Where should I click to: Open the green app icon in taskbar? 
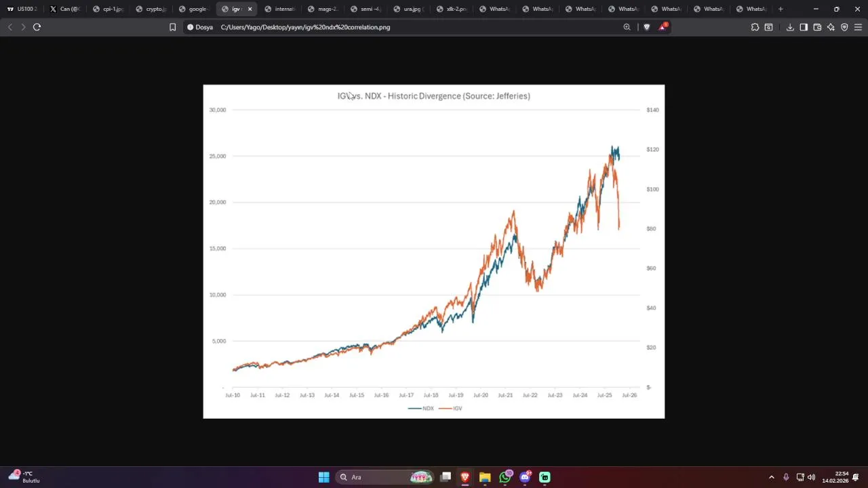point(545,477)
